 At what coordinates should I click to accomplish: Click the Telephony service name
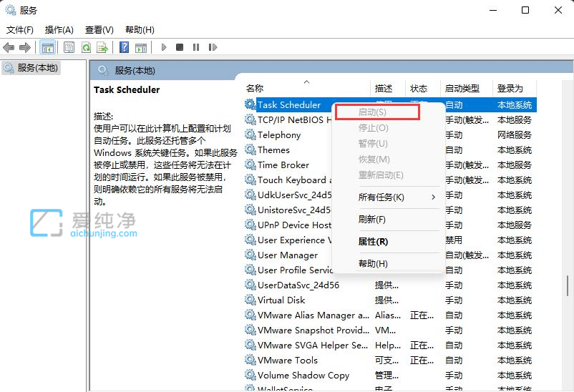tap(279, 135)
